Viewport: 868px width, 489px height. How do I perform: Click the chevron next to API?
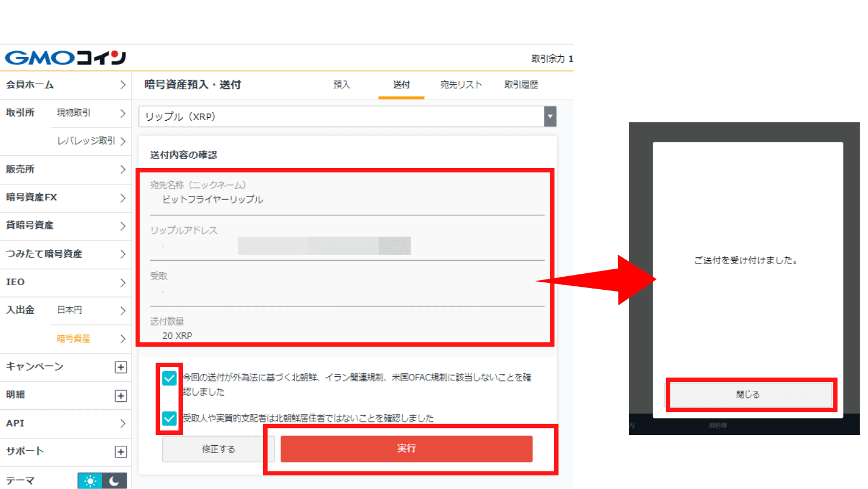coord(122,424)
